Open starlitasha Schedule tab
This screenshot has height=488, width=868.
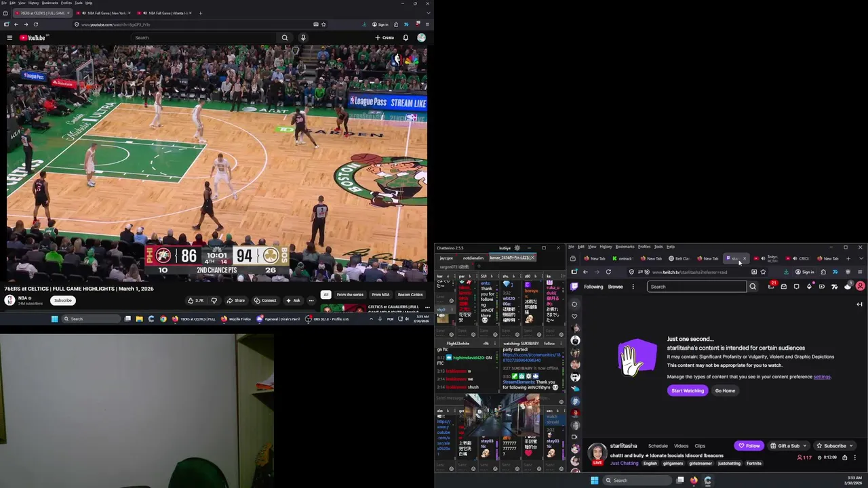point(658,446)
